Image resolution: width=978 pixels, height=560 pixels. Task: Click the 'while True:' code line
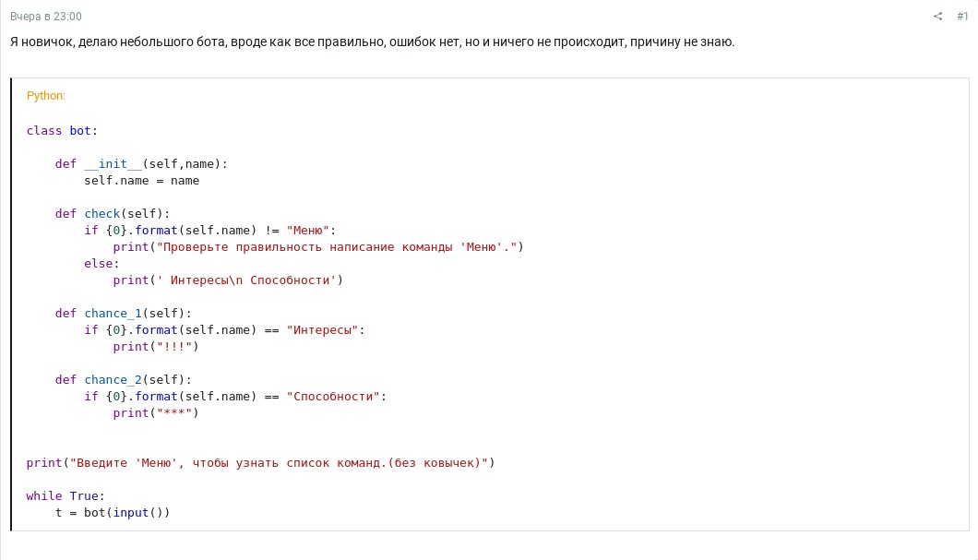coord(66,495)
